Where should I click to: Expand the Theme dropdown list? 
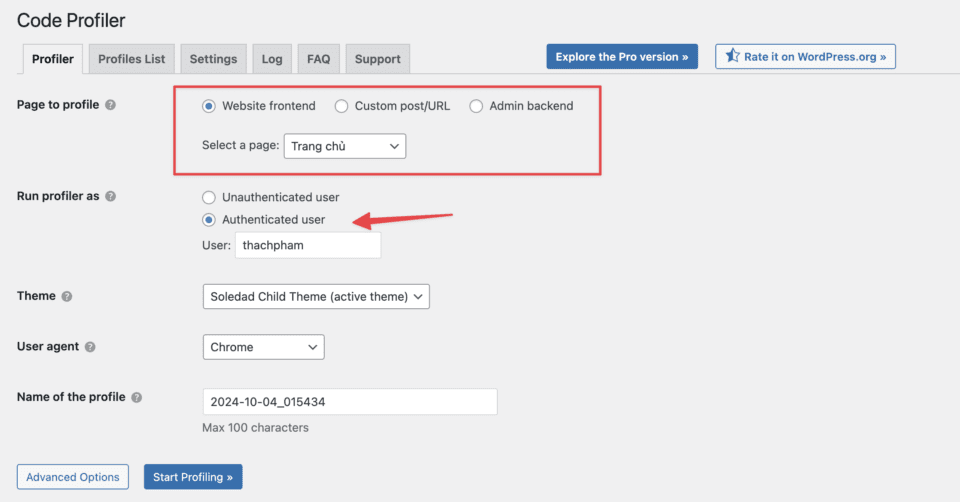[x=315, y=296]
